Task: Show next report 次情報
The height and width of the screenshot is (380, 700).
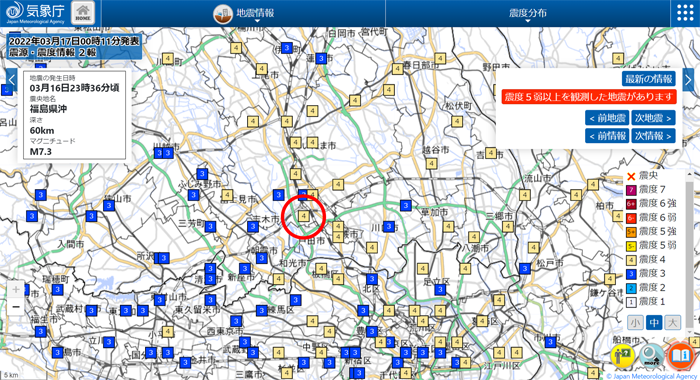Action: tap(653, 136)
